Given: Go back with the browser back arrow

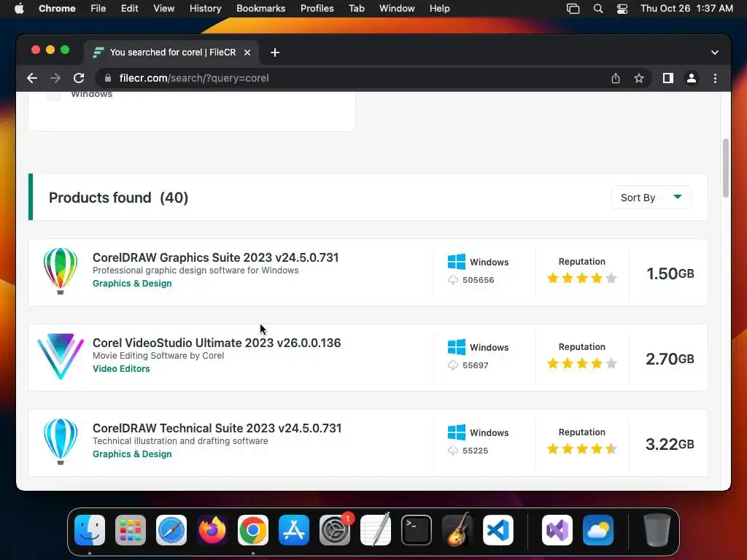Looking at the screenshot, I should coord(32,78).
